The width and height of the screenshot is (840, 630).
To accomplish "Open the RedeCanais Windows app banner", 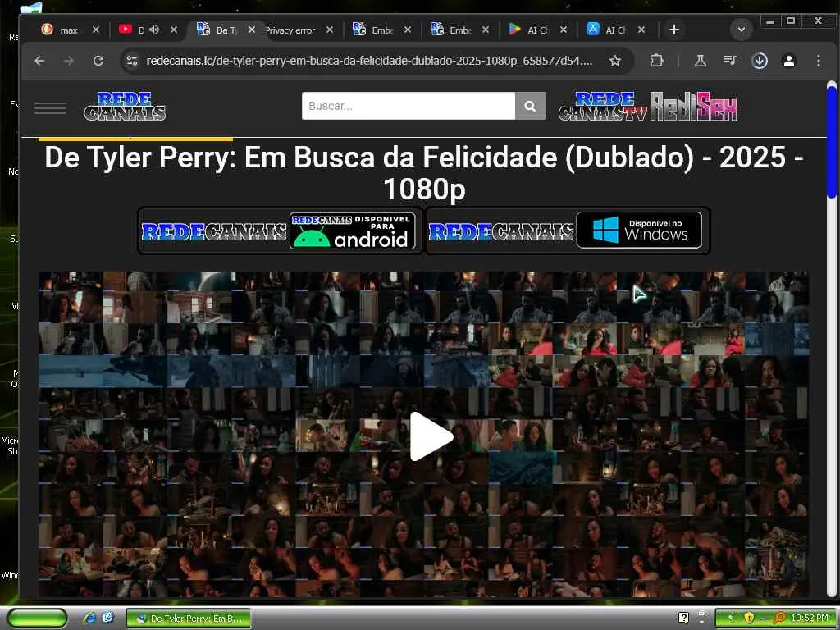I will coord(568,231).
